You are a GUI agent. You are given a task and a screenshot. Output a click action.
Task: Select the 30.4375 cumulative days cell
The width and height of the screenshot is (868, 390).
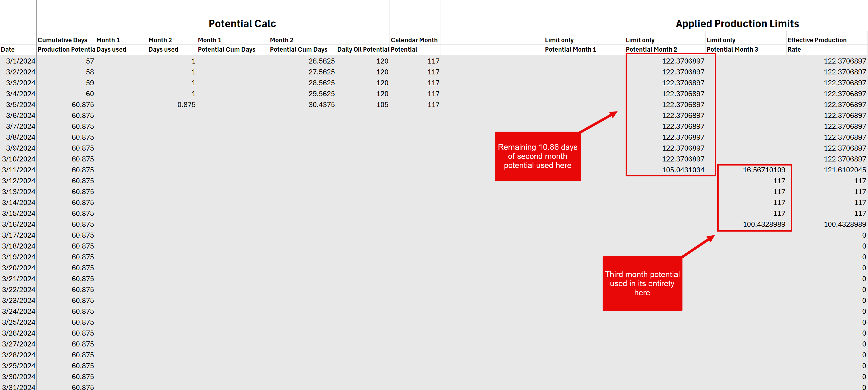pyautogui.click(x=321, y=105)
